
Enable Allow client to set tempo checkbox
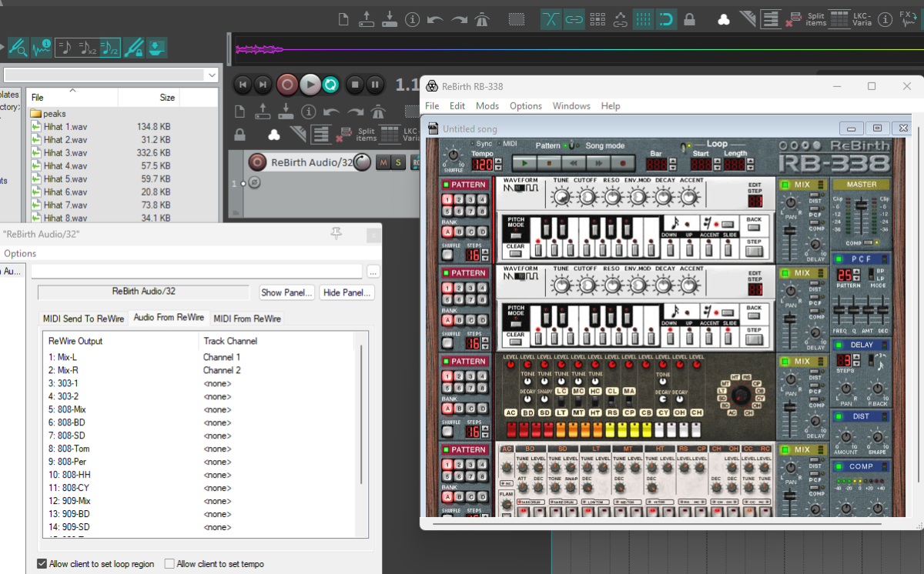click(x=170, y=564)
